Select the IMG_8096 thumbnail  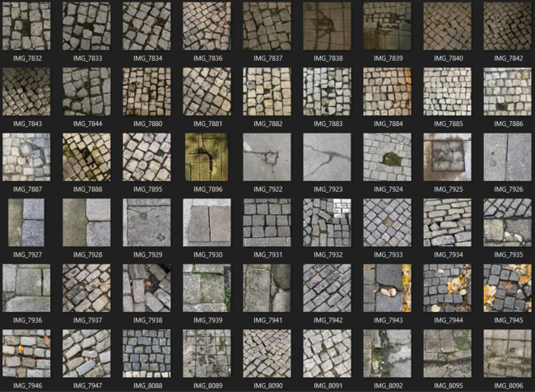pyautogui.click(x=507, y=353)
